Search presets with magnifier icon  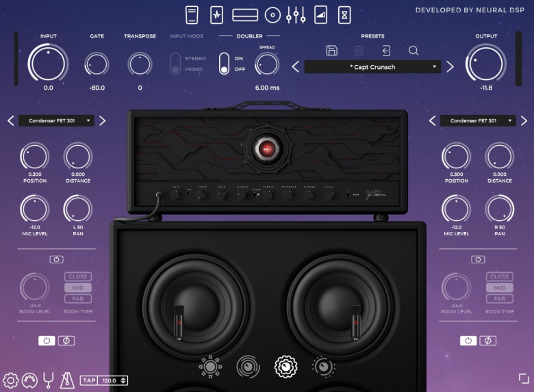(414, 51)
